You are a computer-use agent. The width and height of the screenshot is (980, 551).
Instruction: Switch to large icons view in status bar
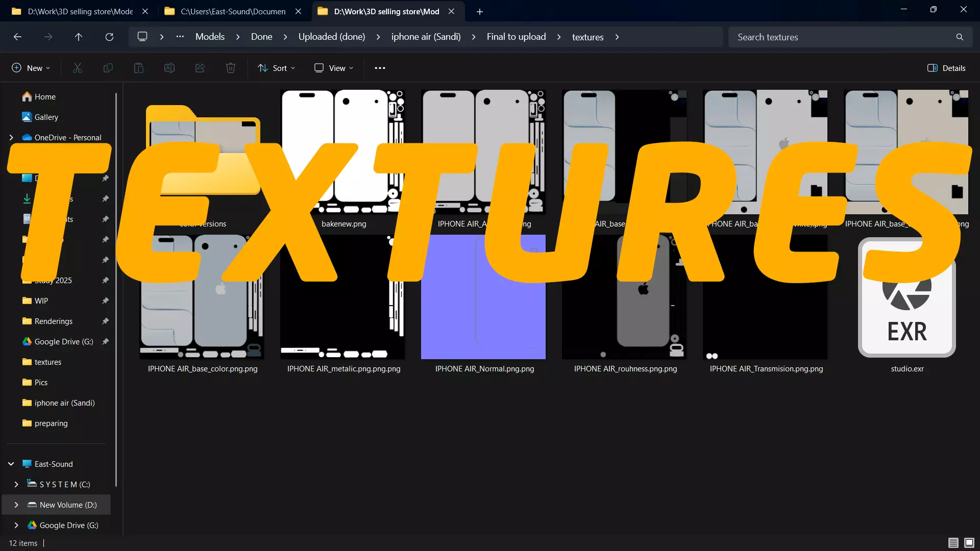coord(969,543)
